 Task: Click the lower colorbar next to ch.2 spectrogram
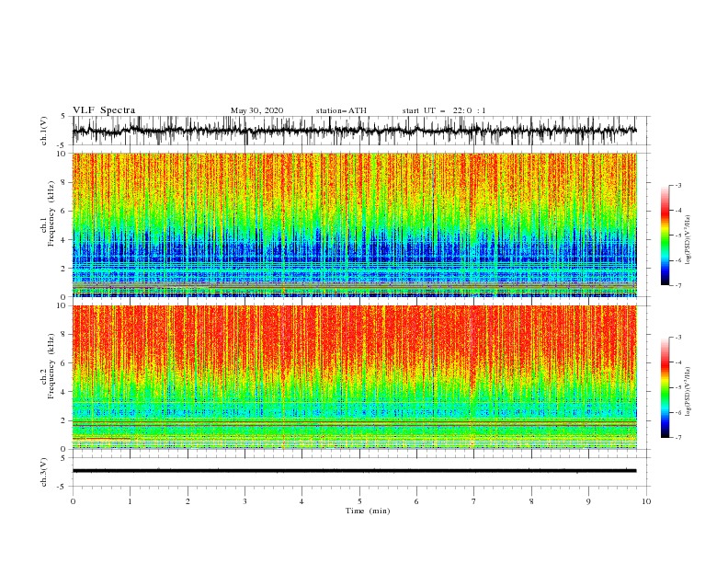[x=665, y=387]
